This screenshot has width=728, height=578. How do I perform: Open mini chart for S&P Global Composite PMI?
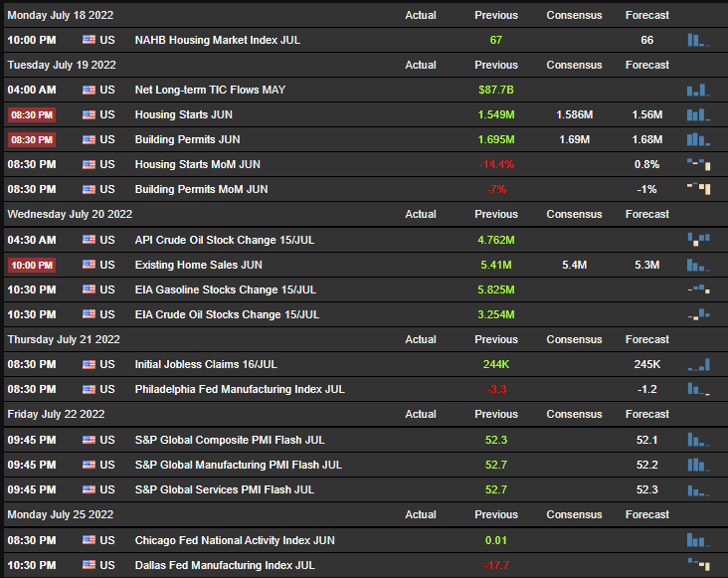tap(698, 440)
